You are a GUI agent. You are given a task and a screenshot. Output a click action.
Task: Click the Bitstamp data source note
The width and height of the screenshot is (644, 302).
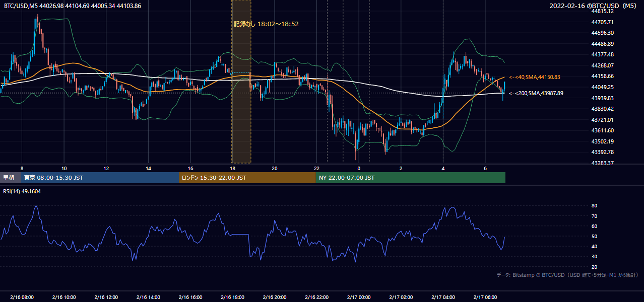click(567, 275)
